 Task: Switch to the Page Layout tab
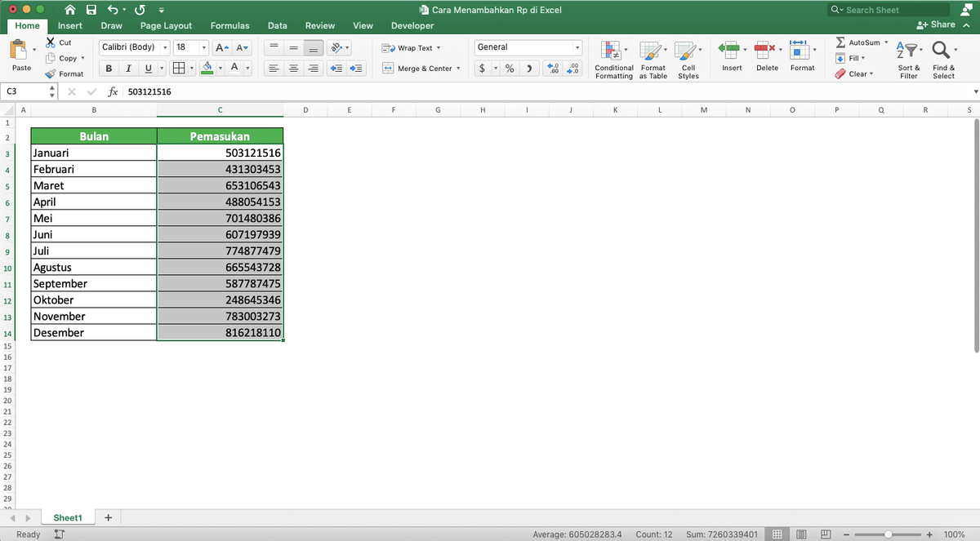point(166,25)
